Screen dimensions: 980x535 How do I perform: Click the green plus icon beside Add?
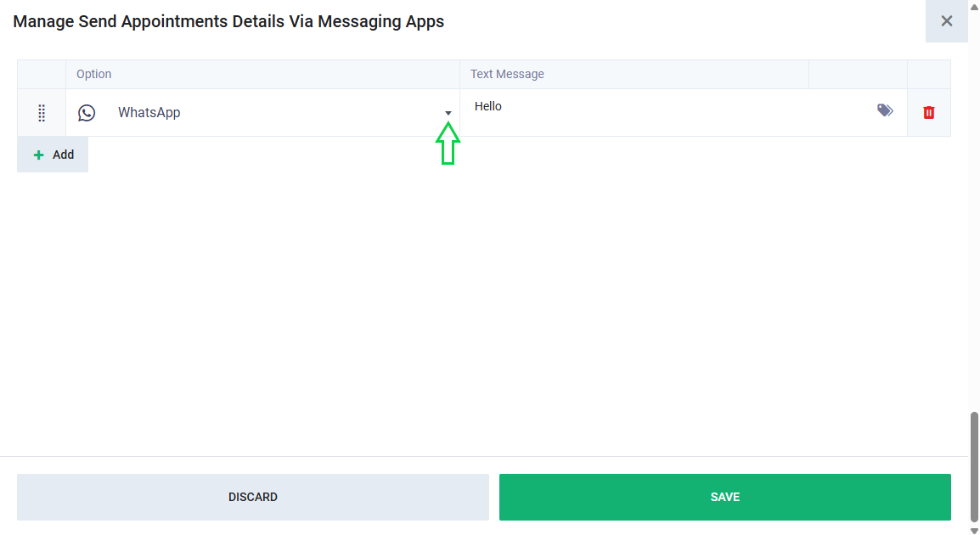(x=38, y=155)
